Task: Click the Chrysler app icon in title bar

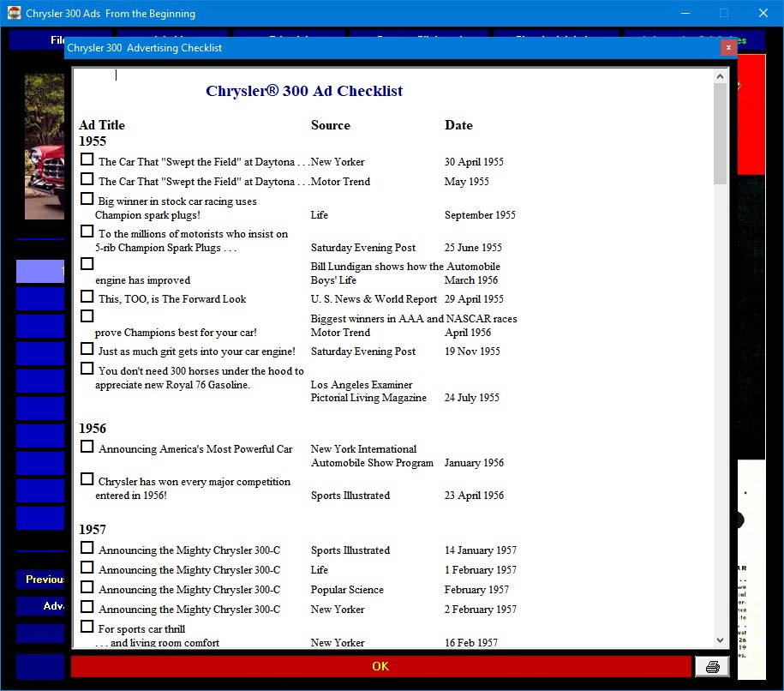Action: coord(14,13)
